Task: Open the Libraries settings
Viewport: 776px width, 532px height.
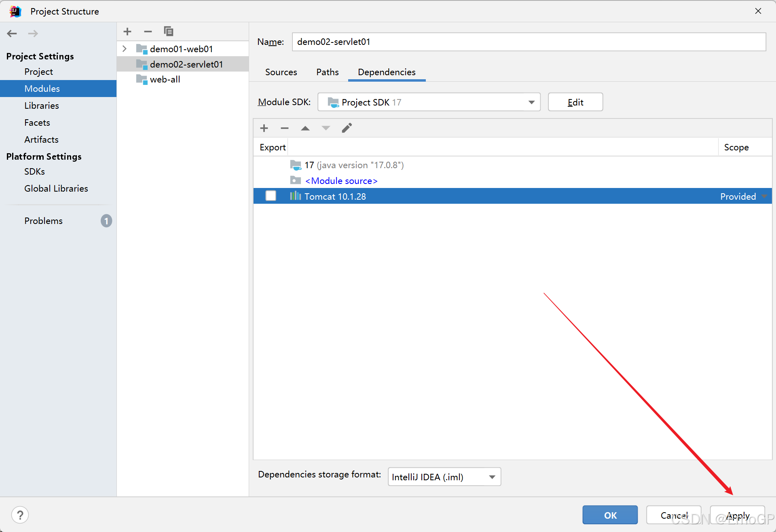Action: 42,106
